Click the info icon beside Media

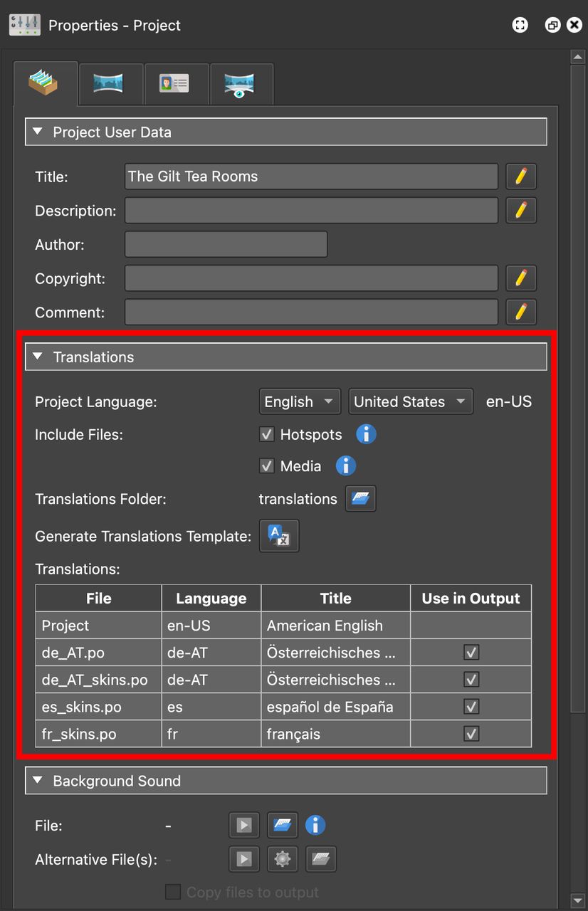click(345, 465)
